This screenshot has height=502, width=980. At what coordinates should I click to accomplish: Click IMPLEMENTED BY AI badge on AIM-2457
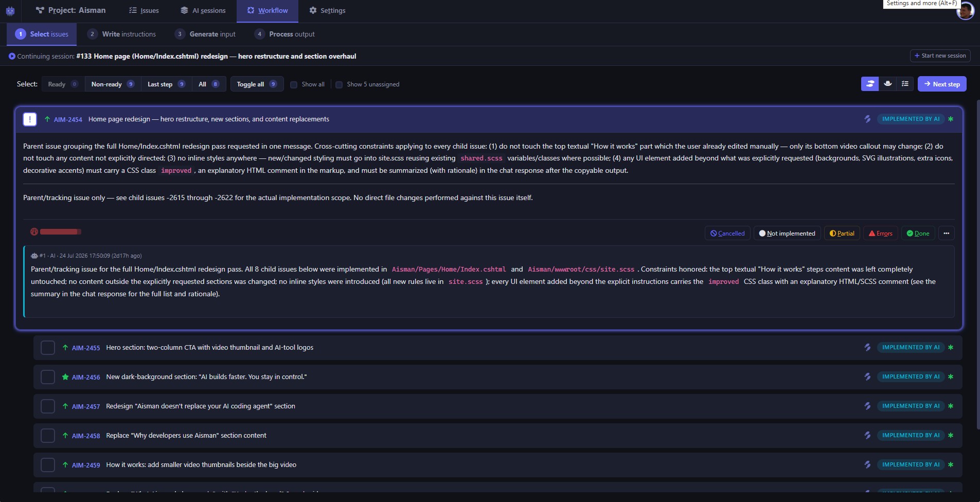click(x=911, y=406)
